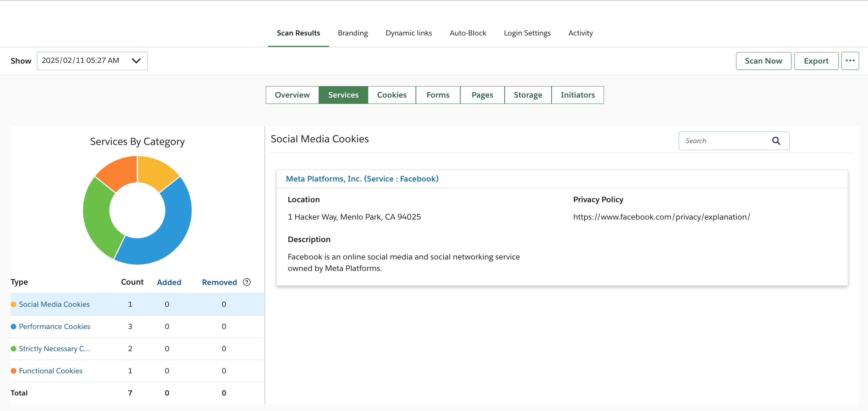Open Performance Cookies category
868x411 pixels.
(55, 326)
